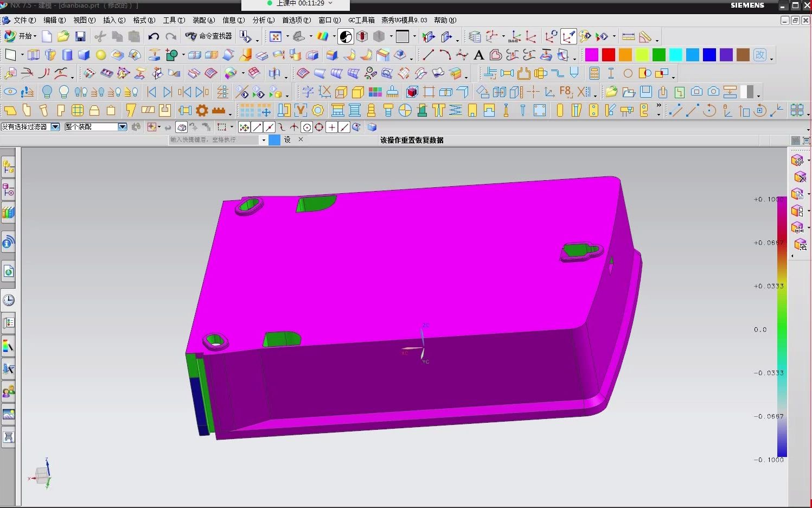Select the Sketch tool on the toolbar
Screen dimensions: 812x508
(10, 55)
